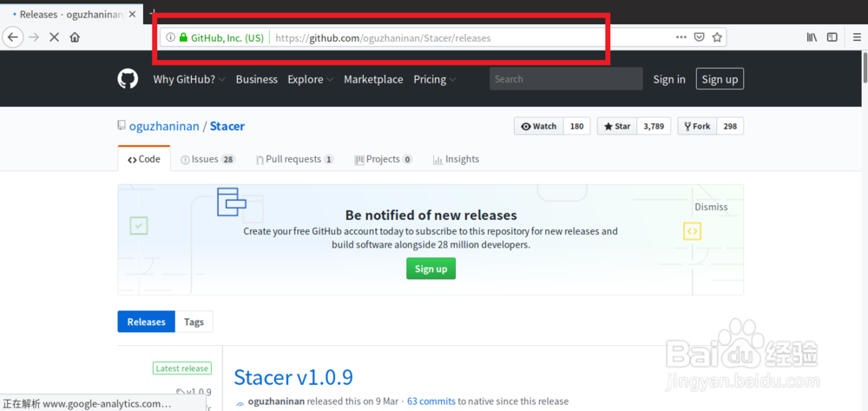Click the repository book icon
868x411 pixels.
point(122,126)
